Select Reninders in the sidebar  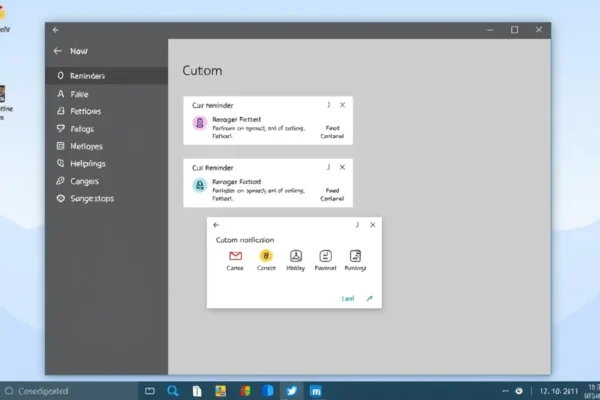point(106,76)
